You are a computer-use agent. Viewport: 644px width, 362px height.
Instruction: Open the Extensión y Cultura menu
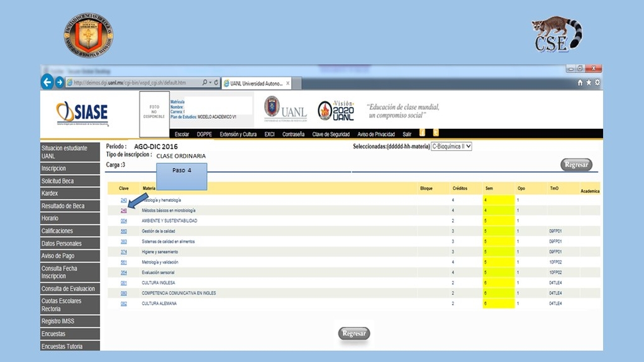[x=238, y=134]
